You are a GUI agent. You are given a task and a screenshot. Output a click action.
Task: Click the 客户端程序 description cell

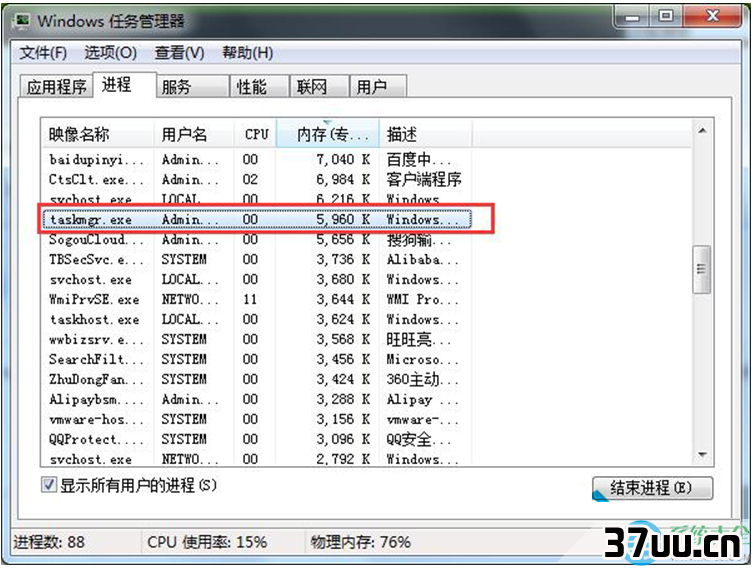(424, 180)
